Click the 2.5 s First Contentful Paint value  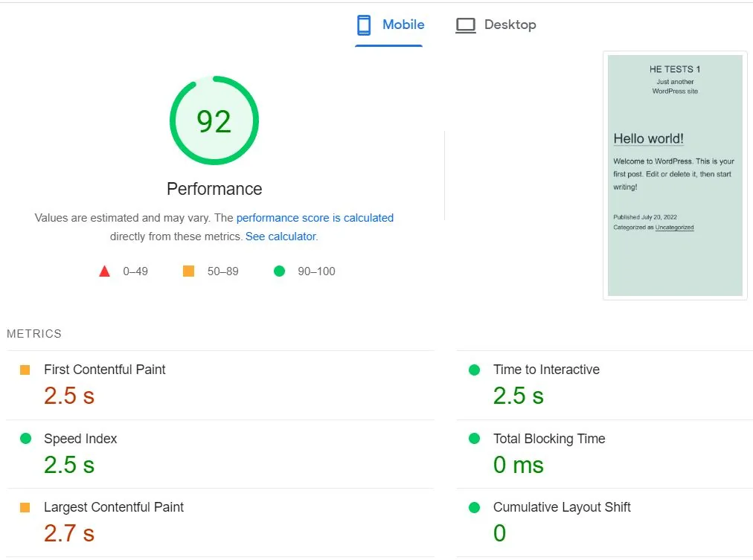(x=69, y=396)
